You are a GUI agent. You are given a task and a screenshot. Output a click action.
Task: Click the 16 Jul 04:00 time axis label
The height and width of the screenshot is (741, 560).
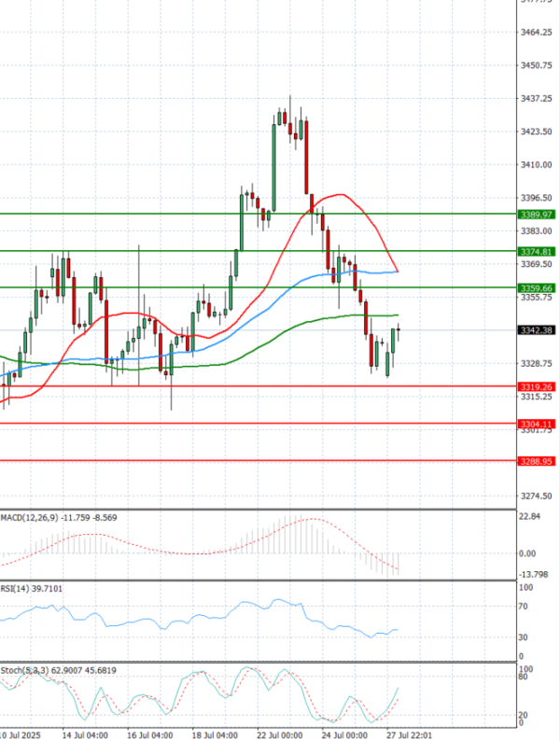(x=150, y=735)
